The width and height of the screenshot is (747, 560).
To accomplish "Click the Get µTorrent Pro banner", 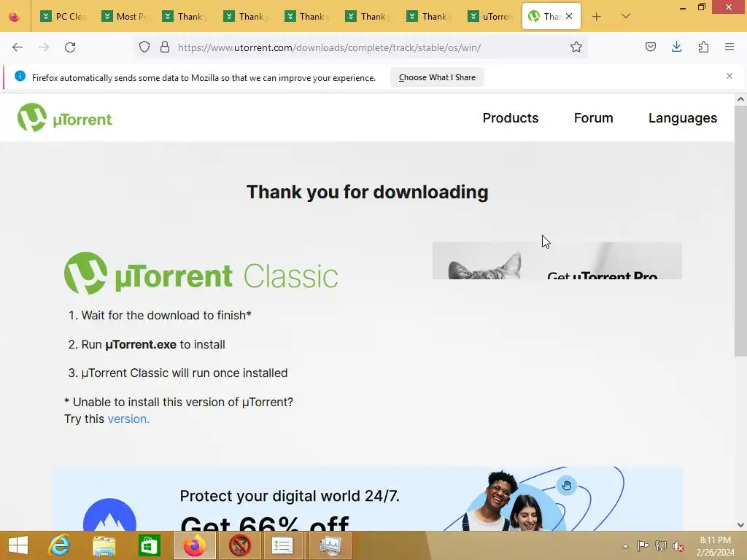I will [557, 260].
